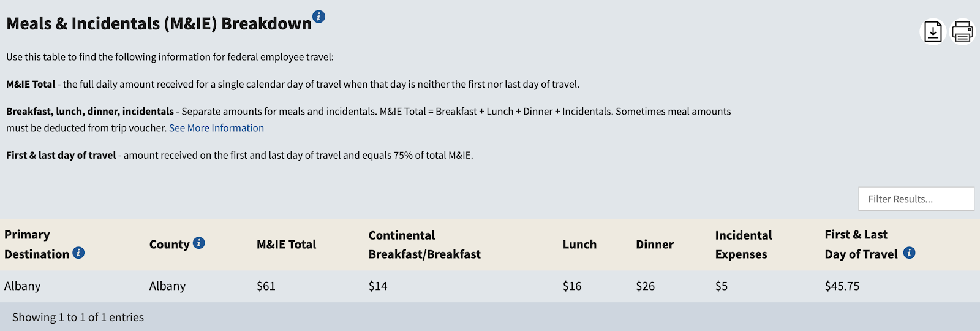The height and width of the screenshot is (331, 980).
Task: Click the County info icon
Action: pyautogui.click(x=199, y=243)
